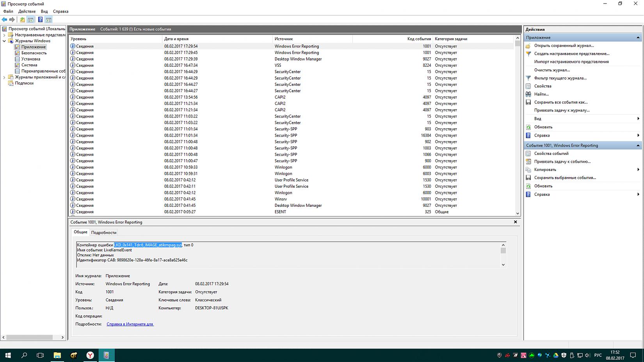This screenshot has height=362, width=644.
Task: Click the event list scroll-down arrow
Action: 518,213
